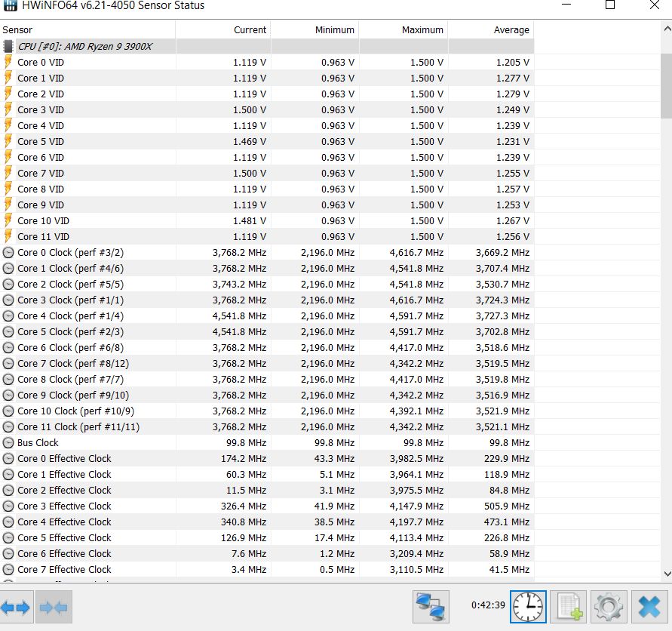
Task: Select Core 6 Clock (perf #6/8) row
Action: (267, 348)
